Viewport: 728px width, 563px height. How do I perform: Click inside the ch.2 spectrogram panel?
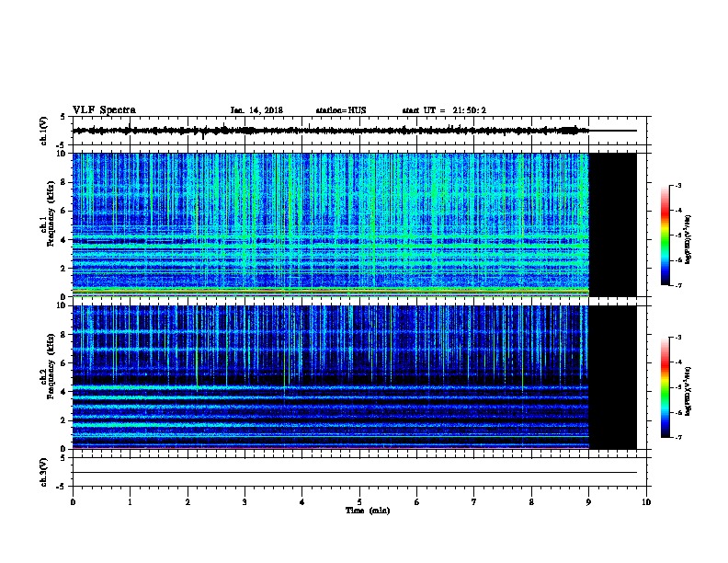click(331, 377)
